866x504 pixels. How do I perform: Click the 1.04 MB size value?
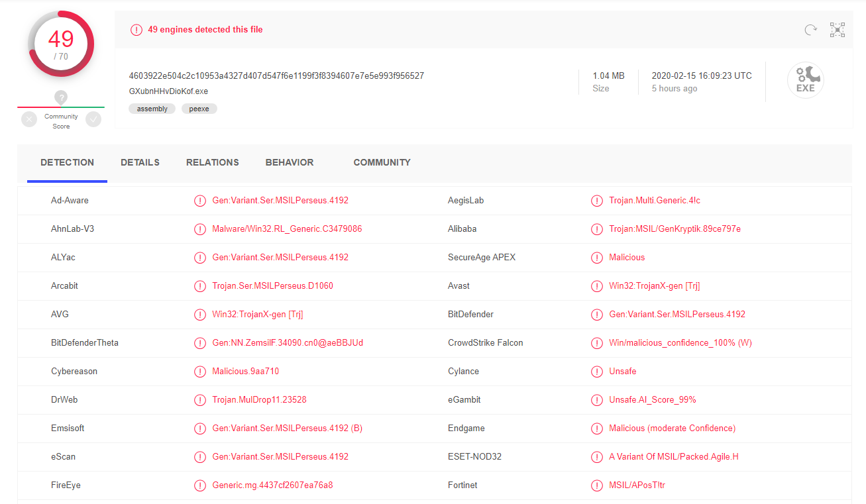(609, 76)
